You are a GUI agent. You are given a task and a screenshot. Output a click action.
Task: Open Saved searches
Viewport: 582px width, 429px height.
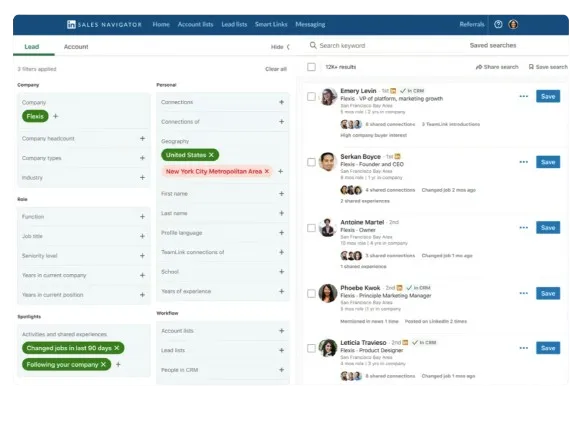tap(493, 45)
